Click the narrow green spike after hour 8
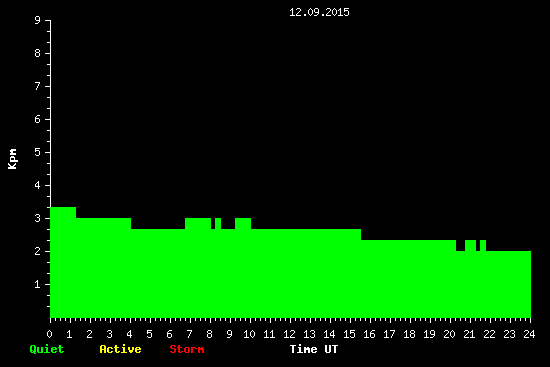 [218, 223]
